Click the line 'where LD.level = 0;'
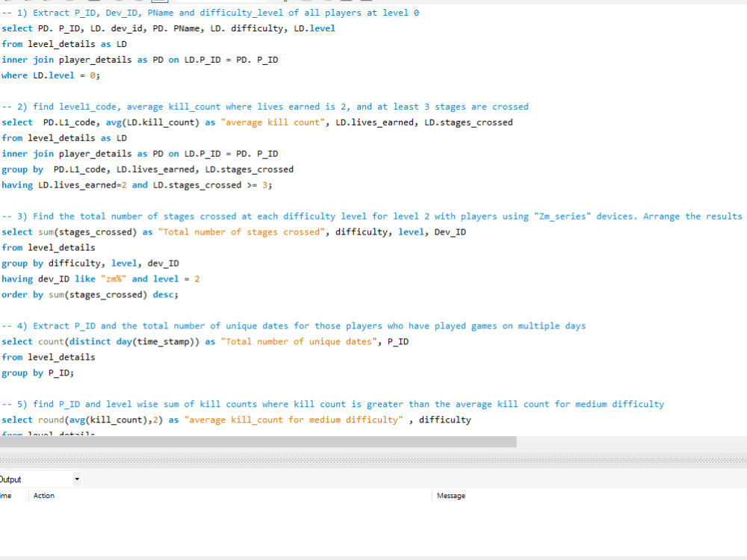 [51, 75]
